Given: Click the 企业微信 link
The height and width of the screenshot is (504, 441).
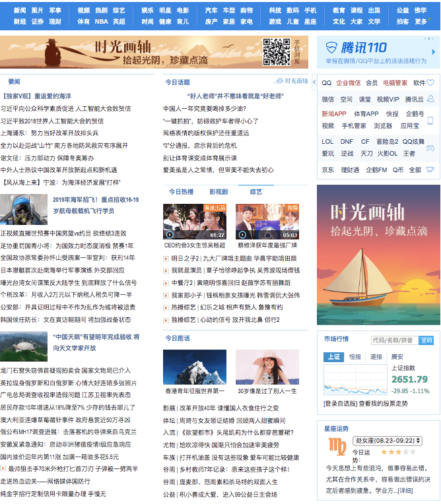Looking at the screenshot, I should pyautogui.click(x=349, y=83).
